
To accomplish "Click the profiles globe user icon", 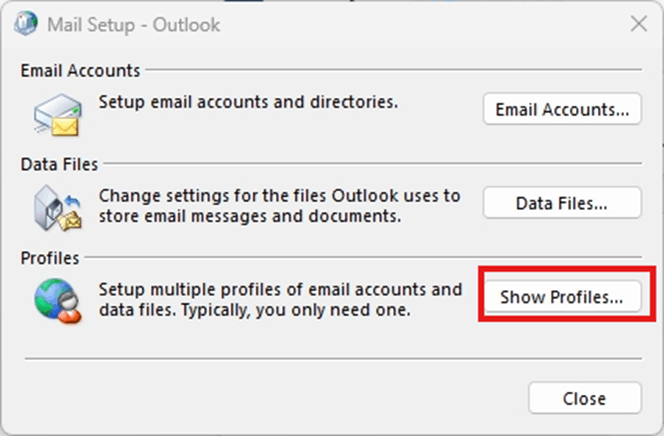I will (x=58, y=301).
